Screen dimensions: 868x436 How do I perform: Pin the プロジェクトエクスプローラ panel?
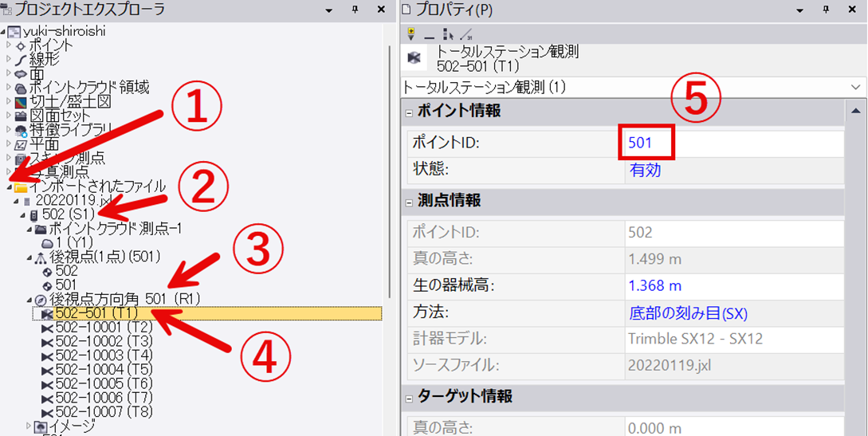[355, 10]
